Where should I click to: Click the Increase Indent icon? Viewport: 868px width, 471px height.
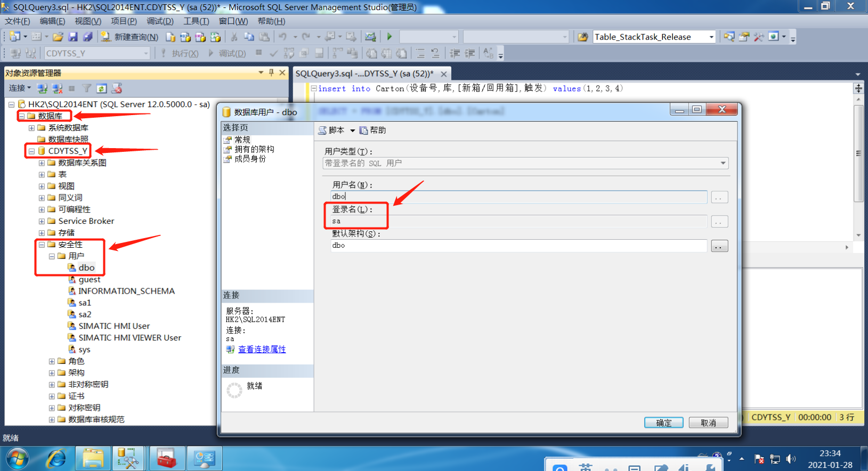[x=469, y=53]
